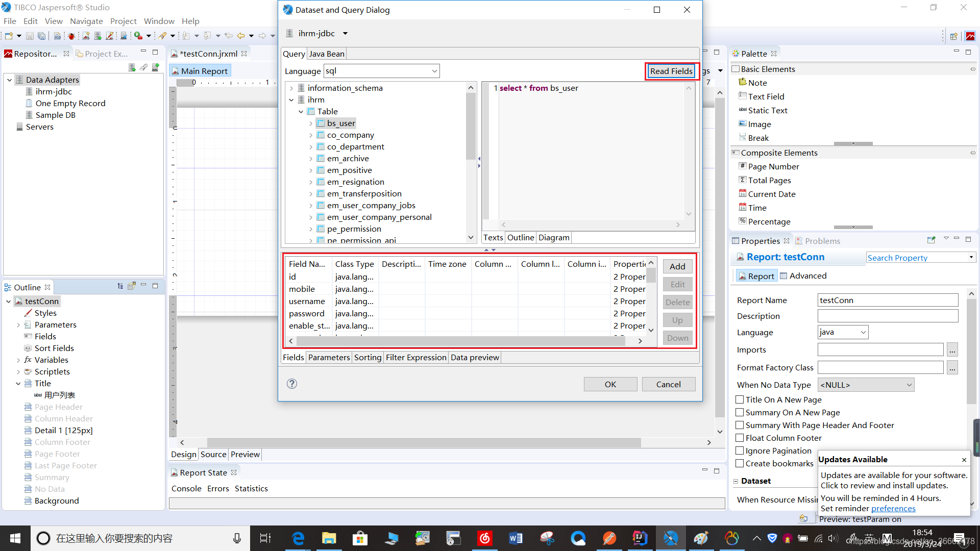
Task: Create a data adapter in Repository panel
Action: coord(132,67)
